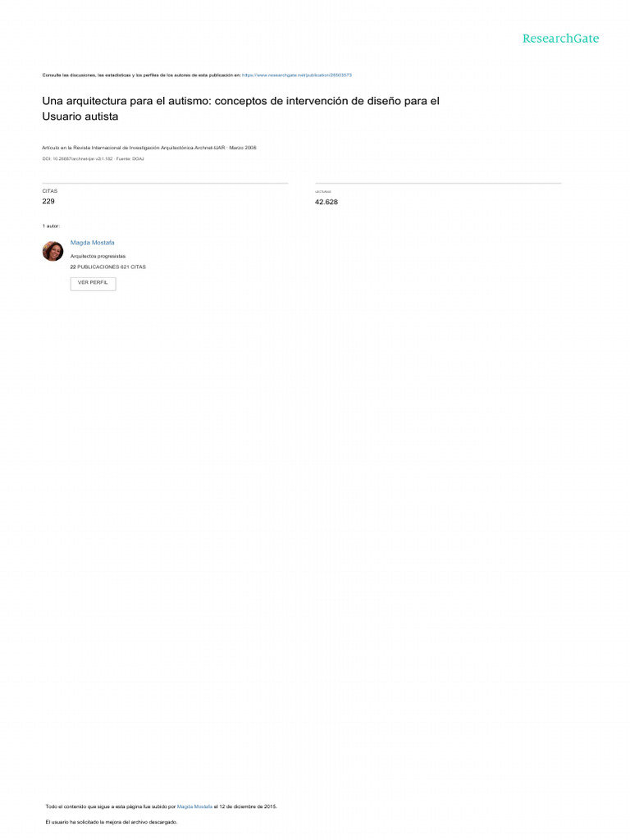This screenshot has width=630, height=840.
Task: Click the small LECTURAS label above 42.628
Action: point(323,192)
